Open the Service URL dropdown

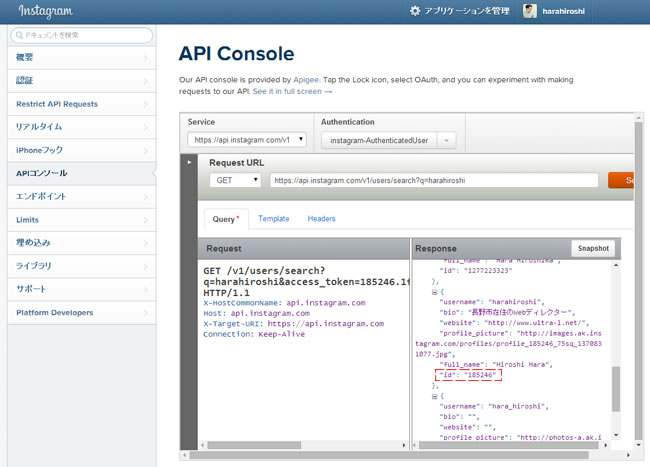(247, 140)
